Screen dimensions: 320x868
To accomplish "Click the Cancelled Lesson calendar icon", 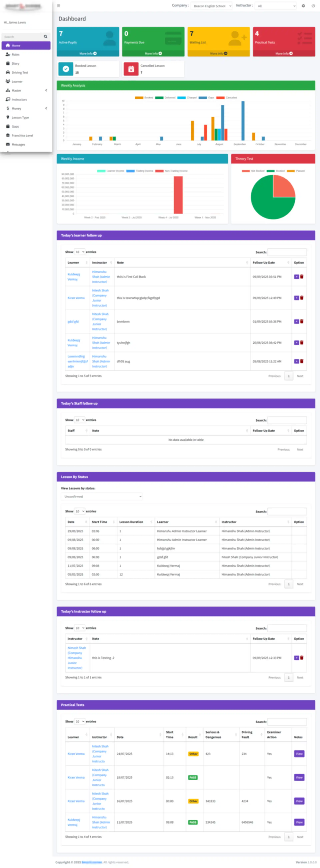I will pos(131,69).
